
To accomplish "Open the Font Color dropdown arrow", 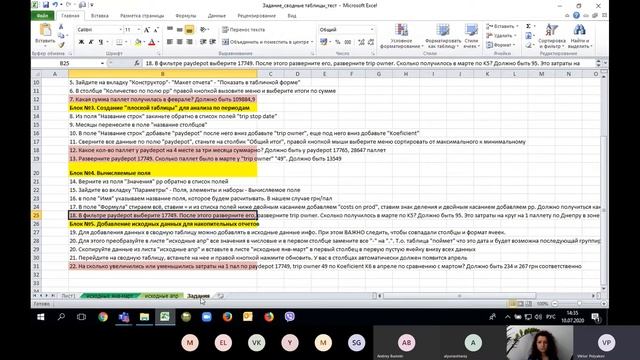I will (x=158, y=42).
